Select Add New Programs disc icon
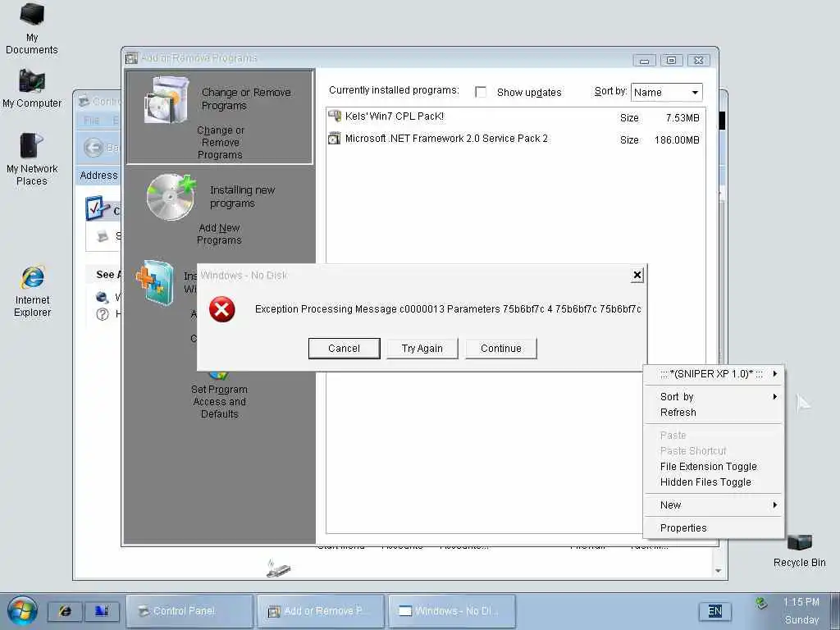 (171, 197)
